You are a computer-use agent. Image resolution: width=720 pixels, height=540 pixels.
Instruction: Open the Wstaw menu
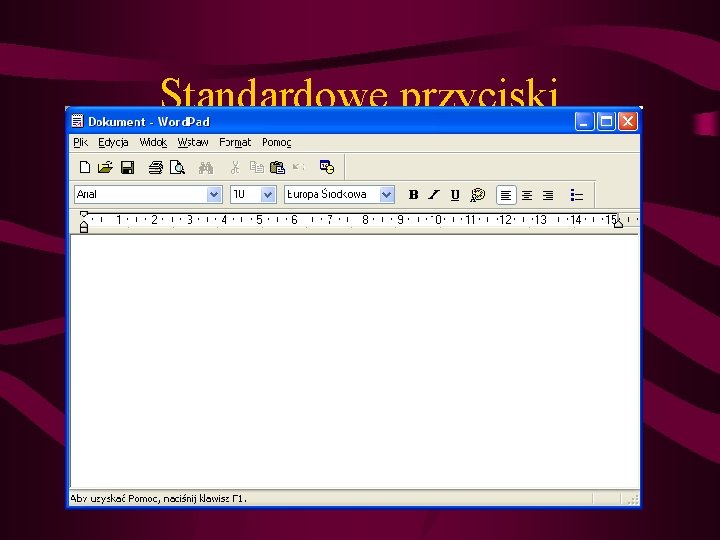pos(193,142)
